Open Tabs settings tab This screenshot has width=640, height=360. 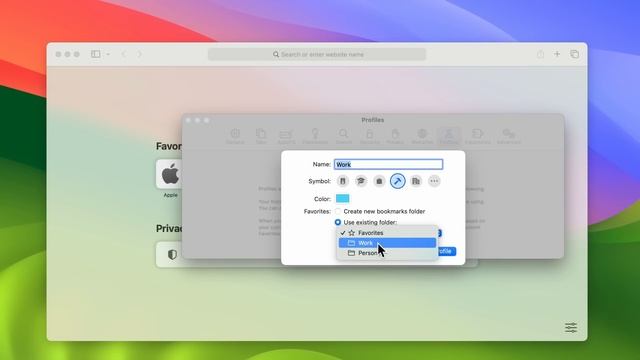pos(261,136)
